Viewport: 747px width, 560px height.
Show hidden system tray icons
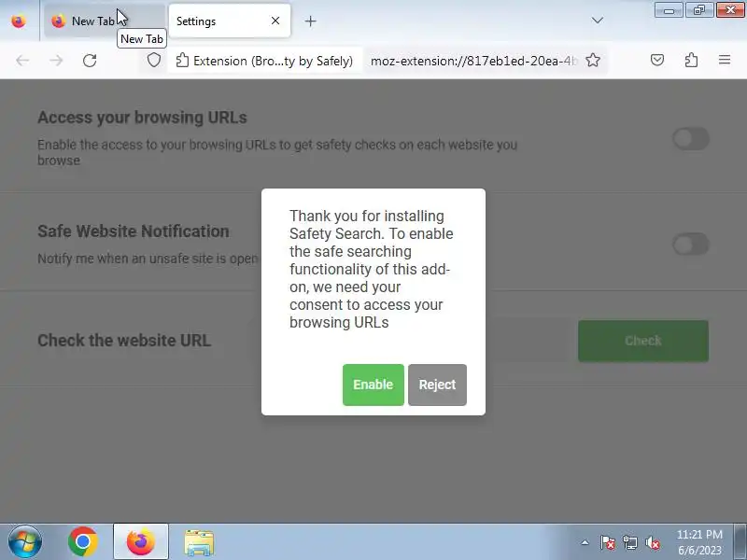585,542
